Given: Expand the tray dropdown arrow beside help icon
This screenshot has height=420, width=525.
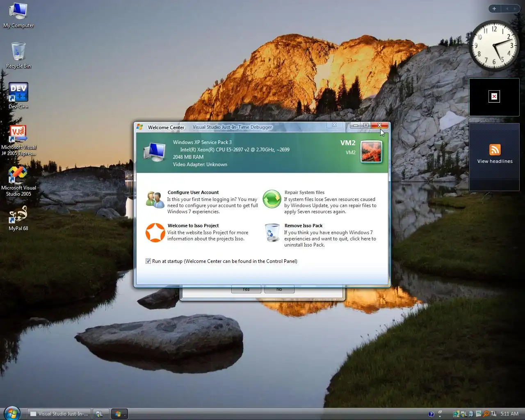Looking at the screenshot, I should pyautogui.click(x=440, y=416).
